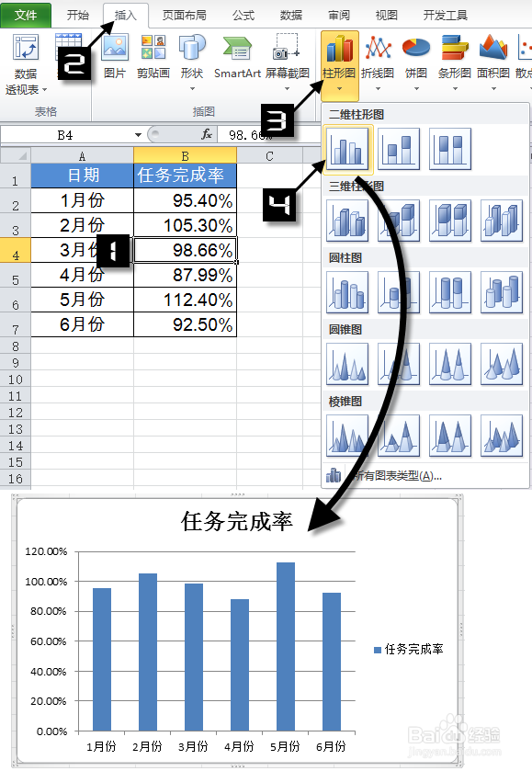The image size is (532, 771).
Task: Select the clustered cone chart
Action: (347, 364)
